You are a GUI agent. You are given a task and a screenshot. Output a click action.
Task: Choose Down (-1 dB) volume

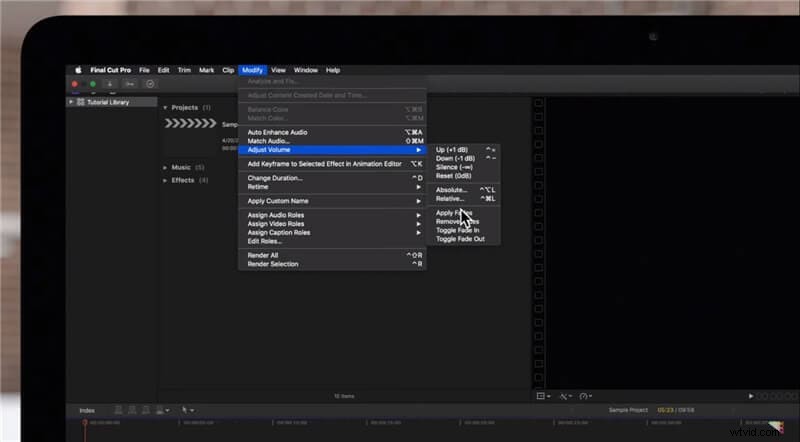[464, 158]
